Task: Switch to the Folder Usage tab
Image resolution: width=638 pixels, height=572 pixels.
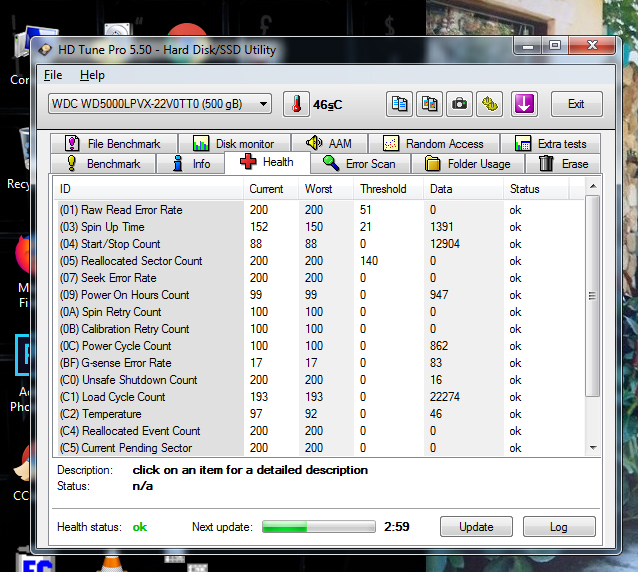Action: click(468, 164)
